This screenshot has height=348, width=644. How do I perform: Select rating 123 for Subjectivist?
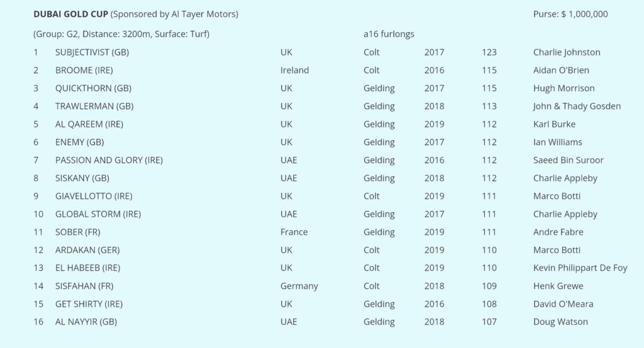(x=489, y=52)
